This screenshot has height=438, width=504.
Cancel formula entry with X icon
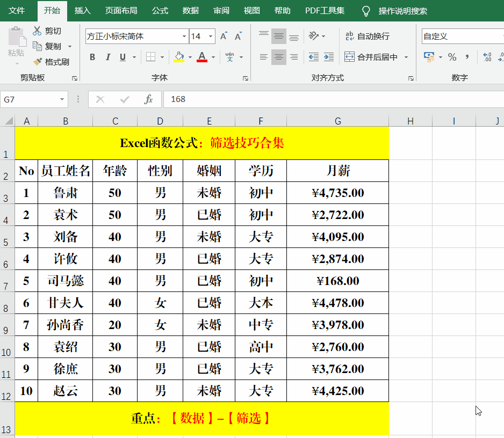(x=100, y=99)
